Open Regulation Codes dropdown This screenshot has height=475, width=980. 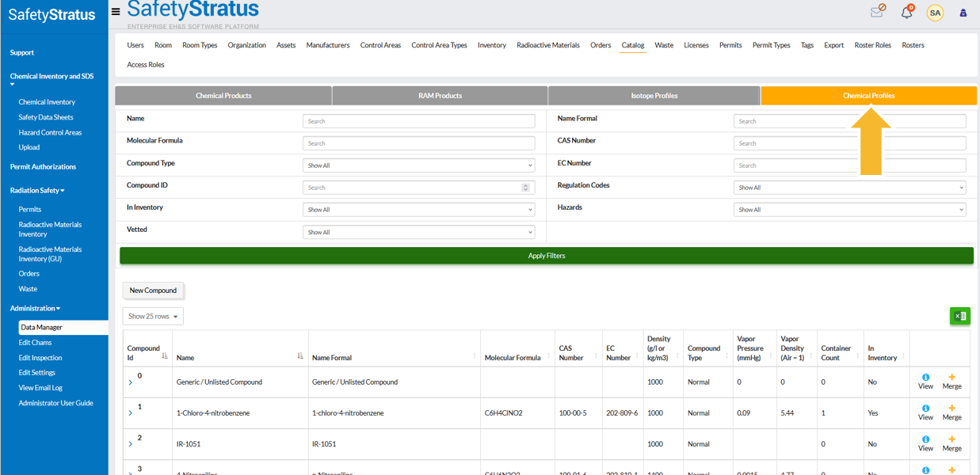tap(849, 188)
